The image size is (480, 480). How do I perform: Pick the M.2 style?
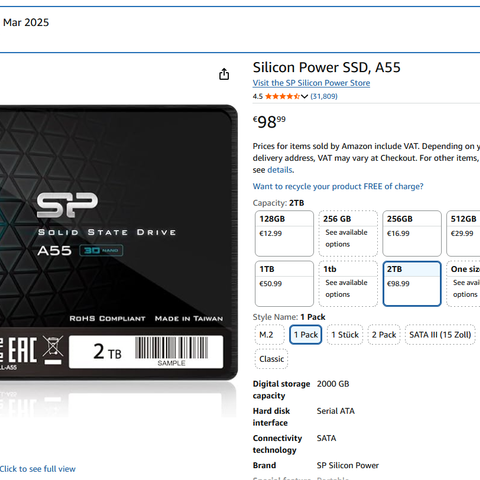tap(269, 335)
